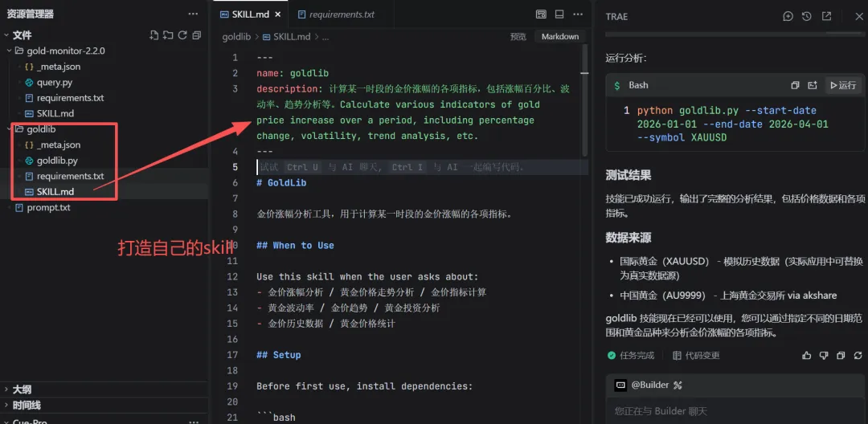Screen dimensions: 868x424
Task: Refresh the file explorer
Action: coord(182,35)
